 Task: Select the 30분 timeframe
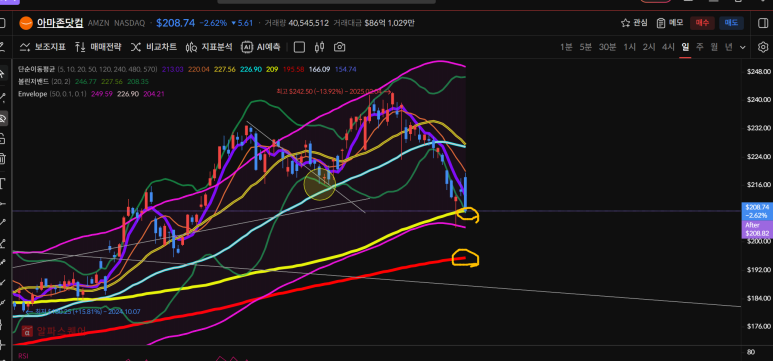pos(607,47)
